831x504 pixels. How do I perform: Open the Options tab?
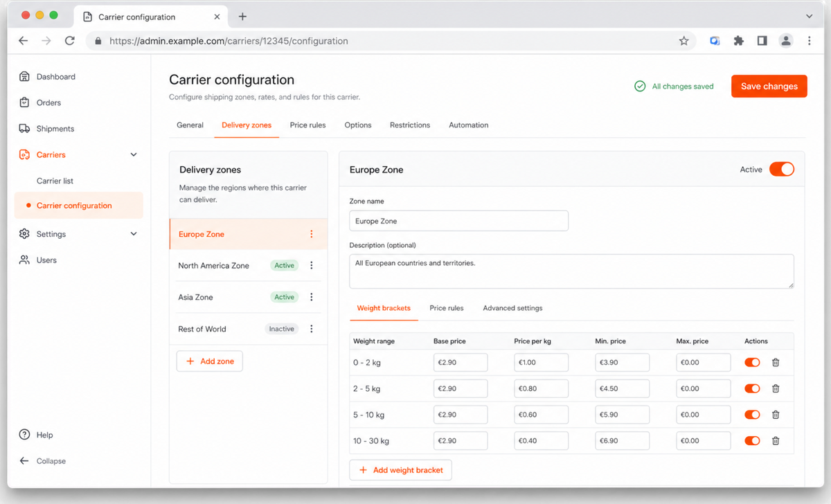pyautogui.click(x=358, y=125)
